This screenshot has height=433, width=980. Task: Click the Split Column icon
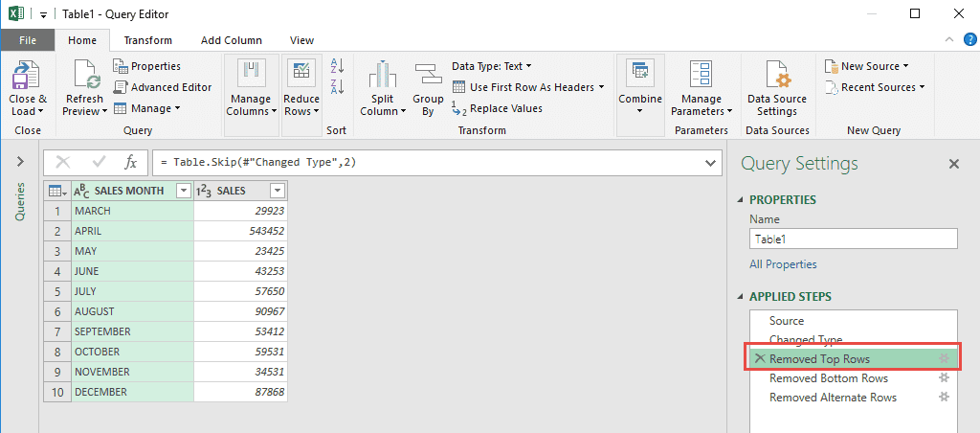click(x=382, y=74)
